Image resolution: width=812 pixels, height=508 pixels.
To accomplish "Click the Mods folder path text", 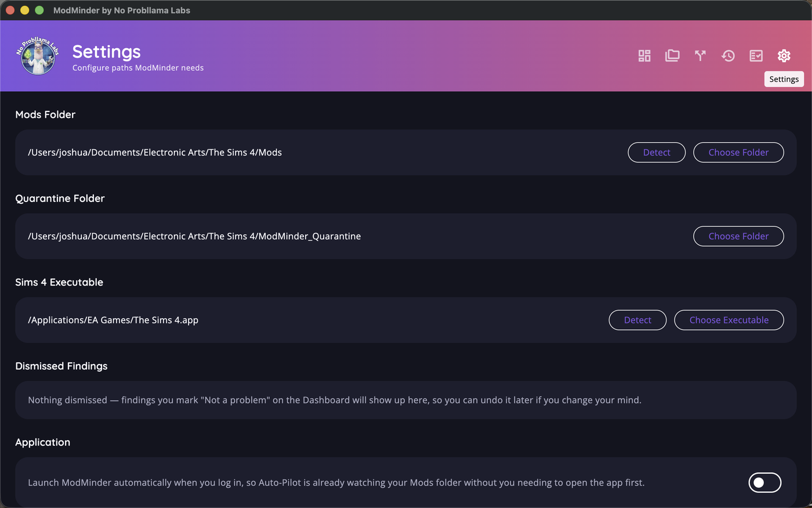I will (x=155, y=153).
